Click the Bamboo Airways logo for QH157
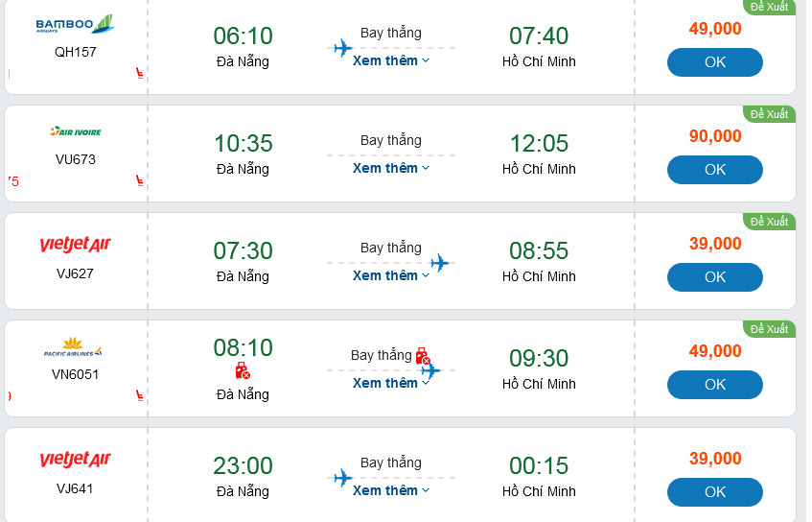 [x=75, y=25]
